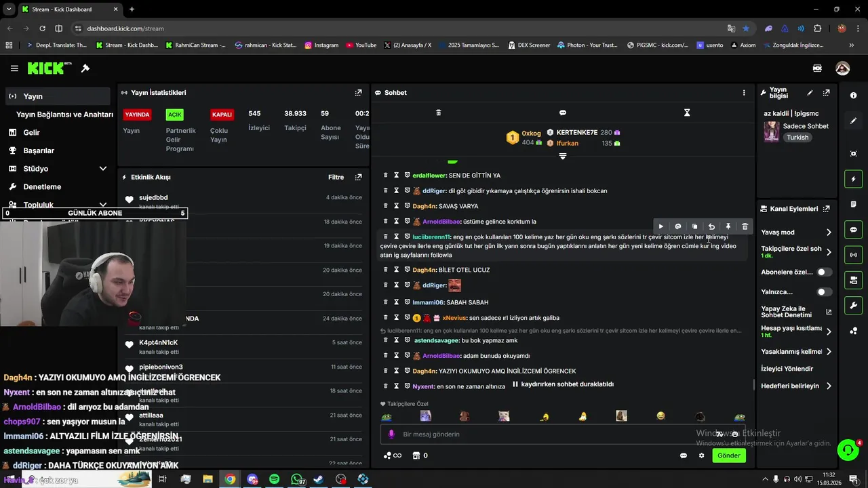This screenshot has height=488, width=868.
Task: Open Chrome from the Windows taskbar
Action: 230,479
